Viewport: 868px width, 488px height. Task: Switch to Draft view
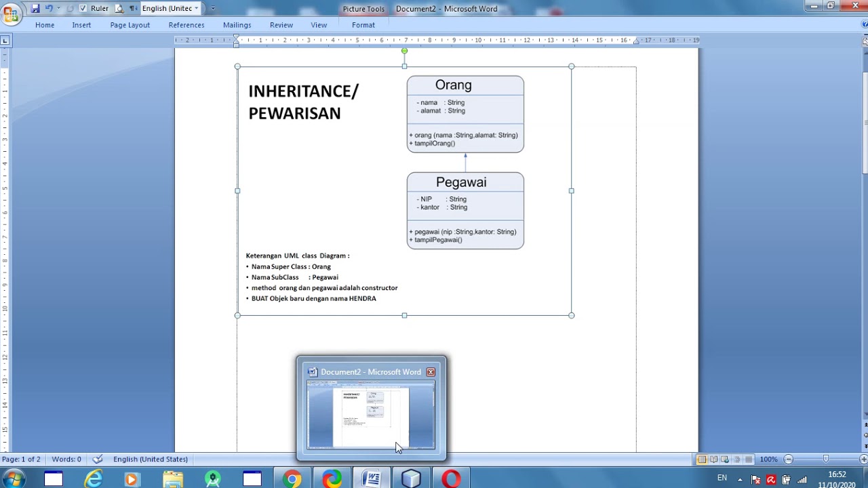point(747,460)
